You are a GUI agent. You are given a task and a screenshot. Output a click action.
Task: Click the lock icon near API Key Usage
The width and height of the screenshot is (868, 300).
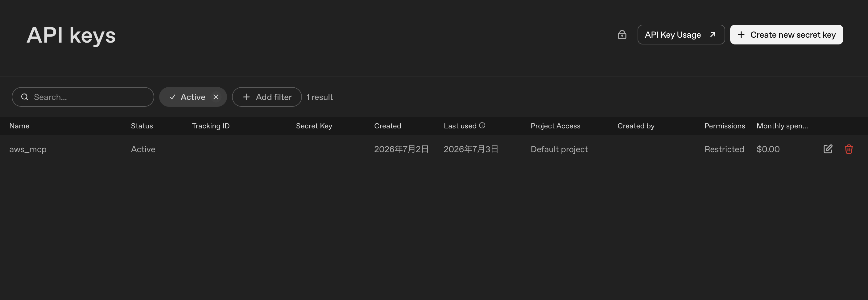click(622, 35)
